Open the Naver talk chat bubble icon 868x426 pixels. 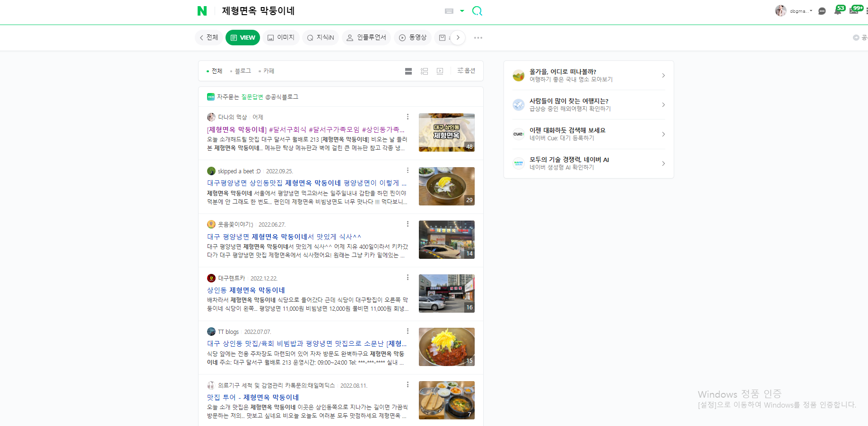click(x=822, y=11)
